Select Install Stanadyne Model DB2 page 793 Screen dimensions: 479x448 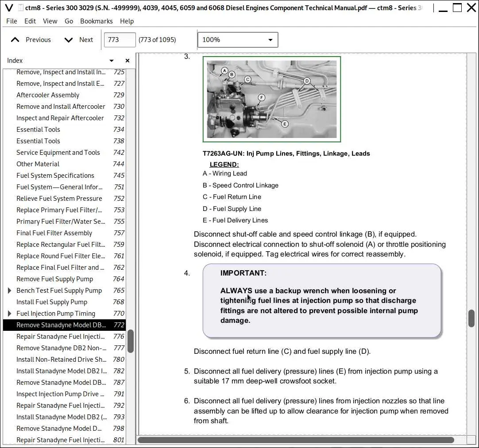[64, 417]
